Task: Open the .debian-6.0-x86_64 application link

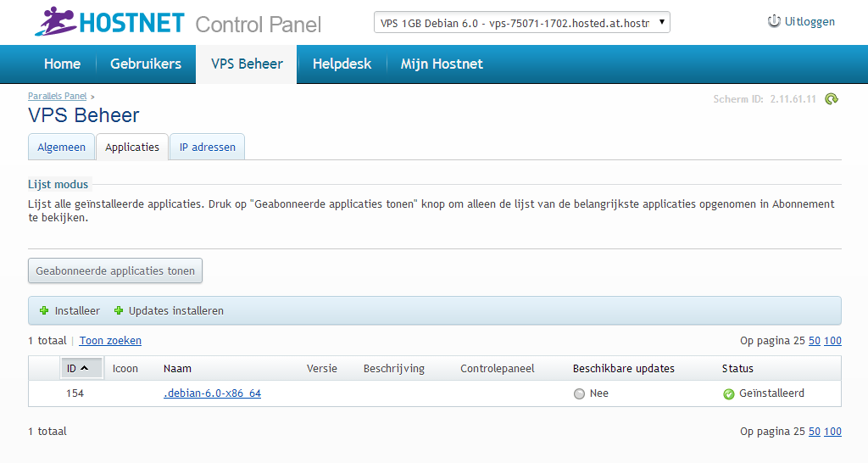Action: [212, 393]
